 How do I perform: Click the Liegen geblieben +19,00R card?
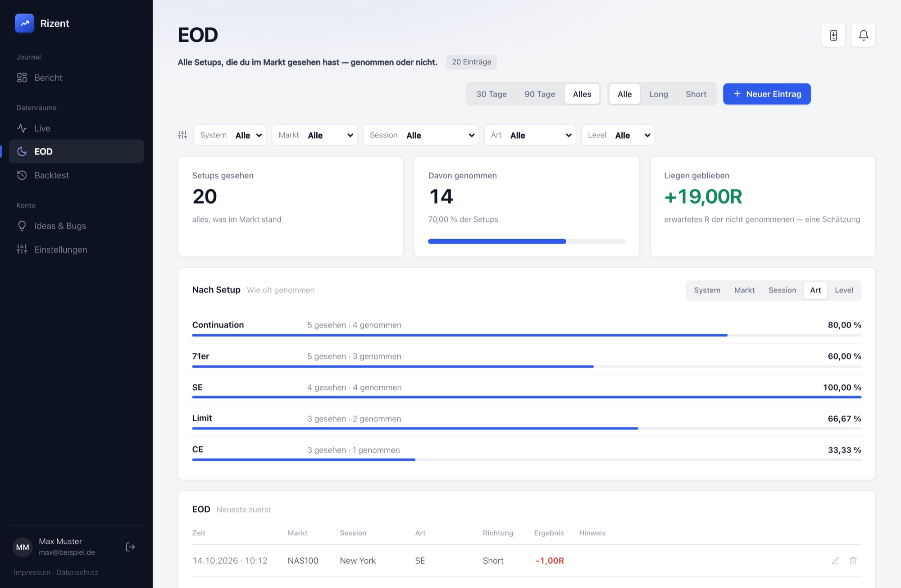763,206
